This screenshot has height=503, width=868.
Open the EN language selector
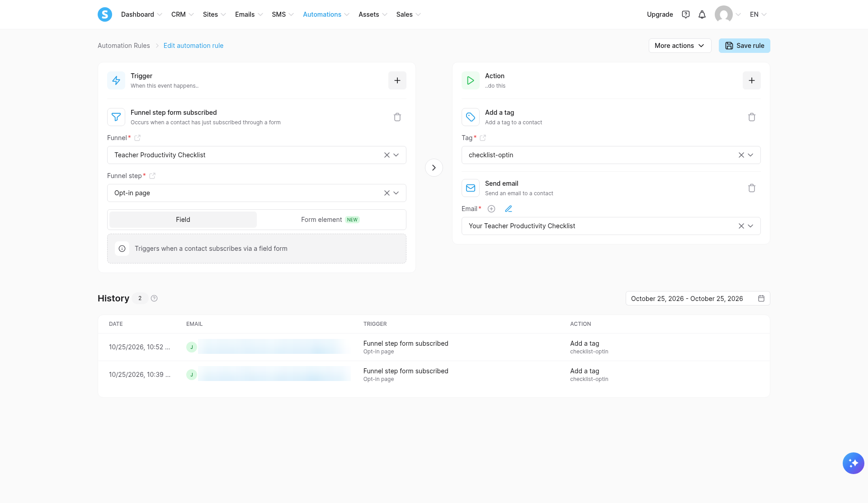(758, 14)
